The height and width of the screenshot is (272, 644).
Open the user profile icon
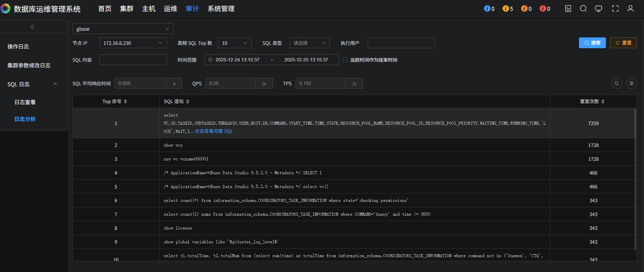point(631,8)
